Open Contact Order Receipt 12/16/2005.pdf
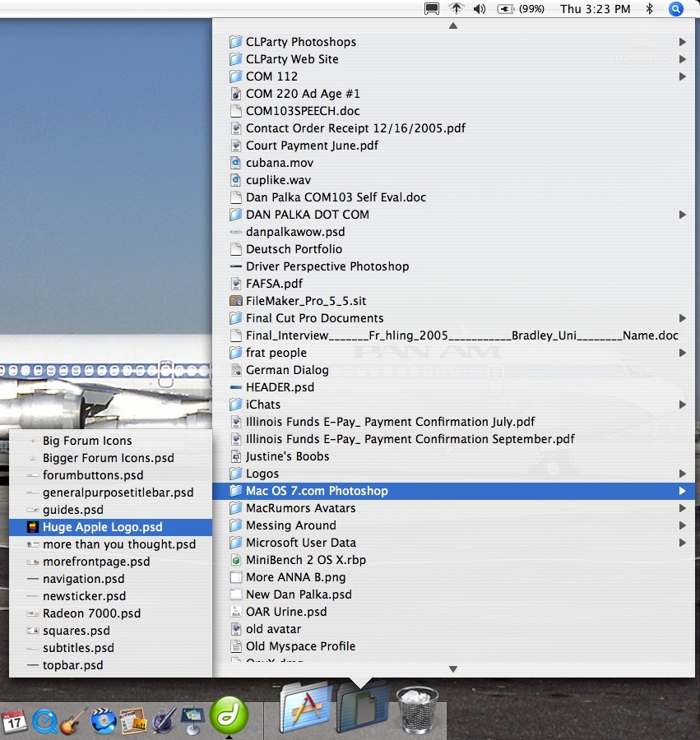700x740 pixels. [x=453, y=128]
